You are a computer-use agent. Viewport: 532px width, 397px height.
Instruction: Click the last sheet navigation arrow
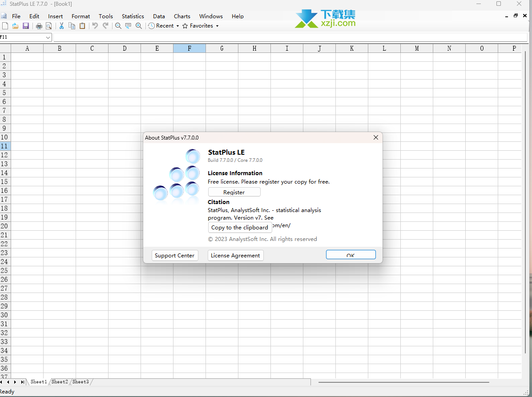[22, 382]
